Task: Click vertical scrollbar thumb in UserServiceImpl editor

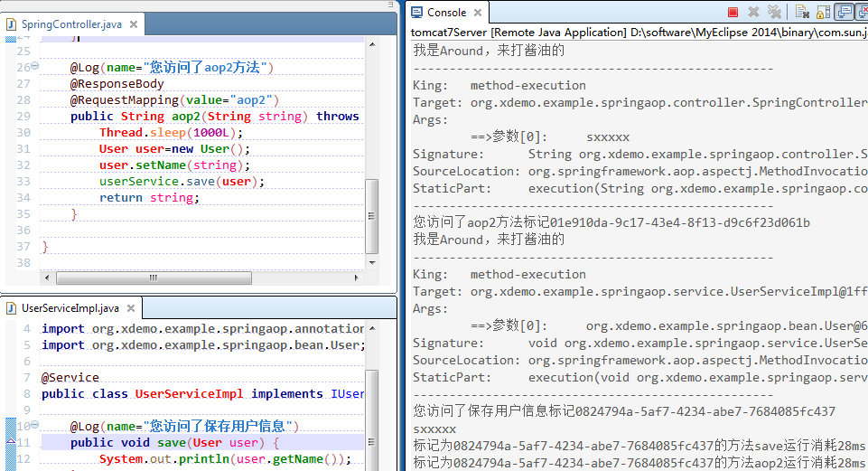Action: [372, 421]
